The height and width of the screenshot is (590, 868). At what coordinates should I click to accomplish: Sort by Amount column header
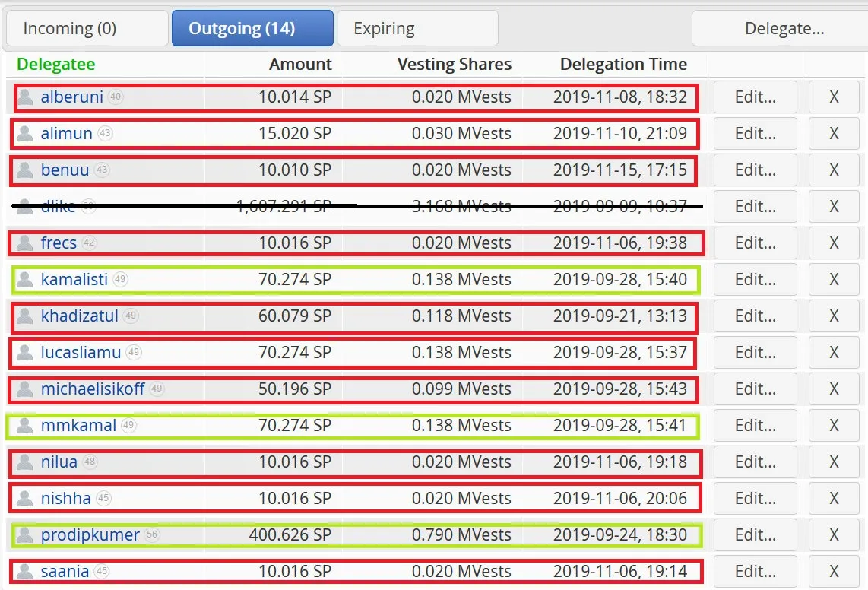[x=300, y=65]
